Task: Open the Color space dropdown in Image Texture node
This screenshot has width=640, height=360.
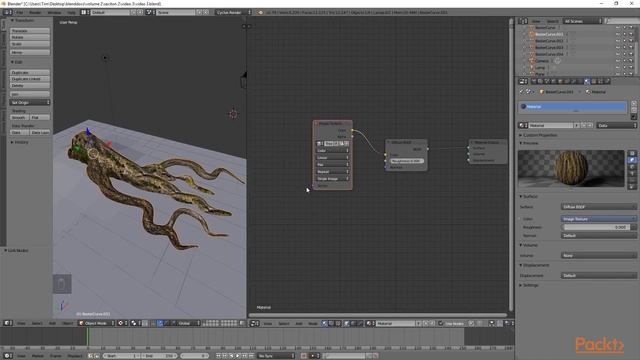Action: pos(333,151)
